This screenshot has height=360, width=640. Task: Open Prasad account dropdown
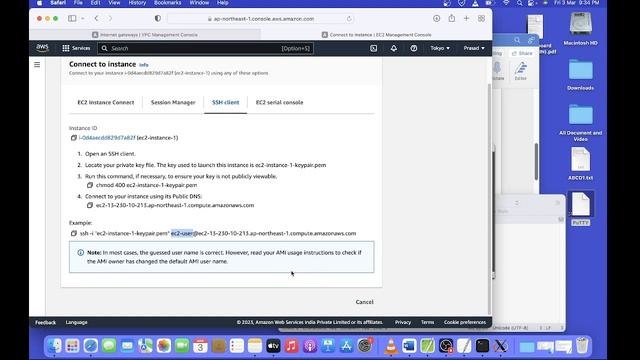tap(474, 48)
